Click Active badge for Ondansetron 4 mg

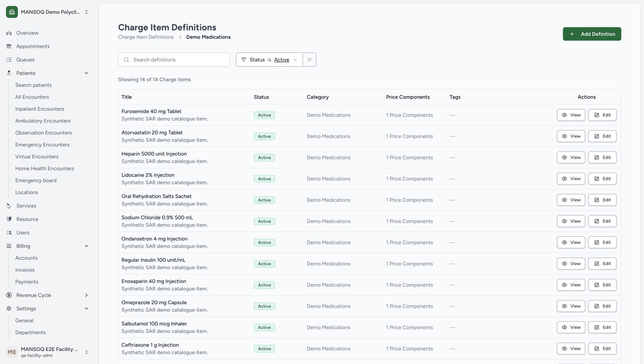coord(264,243)
